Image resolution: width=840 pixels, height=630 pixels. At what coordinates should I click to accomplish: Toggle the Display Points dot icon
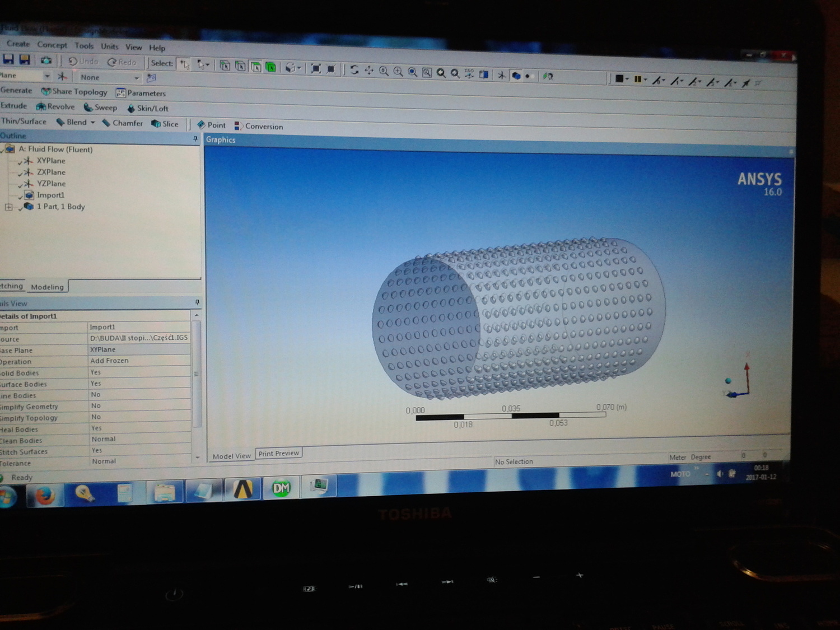point(528,76)
